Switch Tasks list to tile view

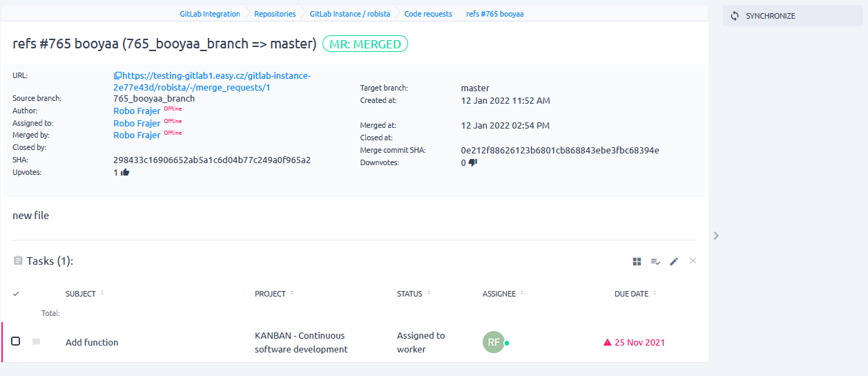tap(637, 261)
